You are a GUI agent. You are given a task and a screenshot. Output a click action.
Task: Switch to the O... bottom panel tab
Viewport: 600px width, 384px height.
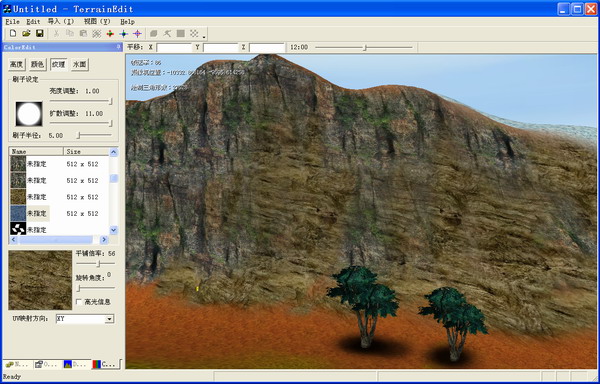click(46, 364)
